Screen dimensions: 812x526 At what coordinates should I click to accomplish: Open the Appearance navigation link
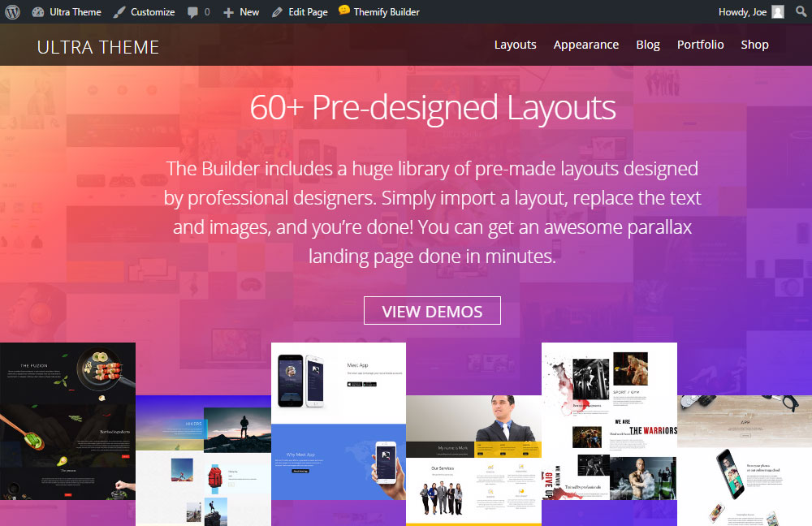(x=585, y=45)
